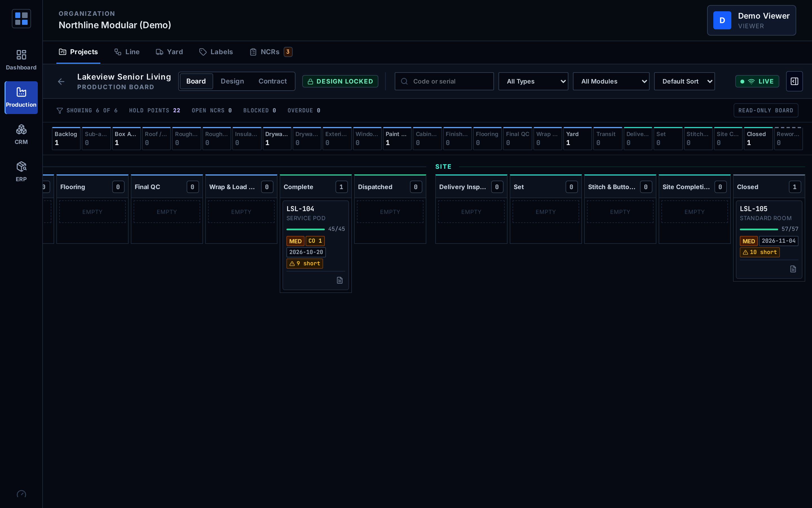The width and height of the screenshot is (812, 508).
Task: Open the ERP sidebar icon
Action: click(x=21, y=172)
